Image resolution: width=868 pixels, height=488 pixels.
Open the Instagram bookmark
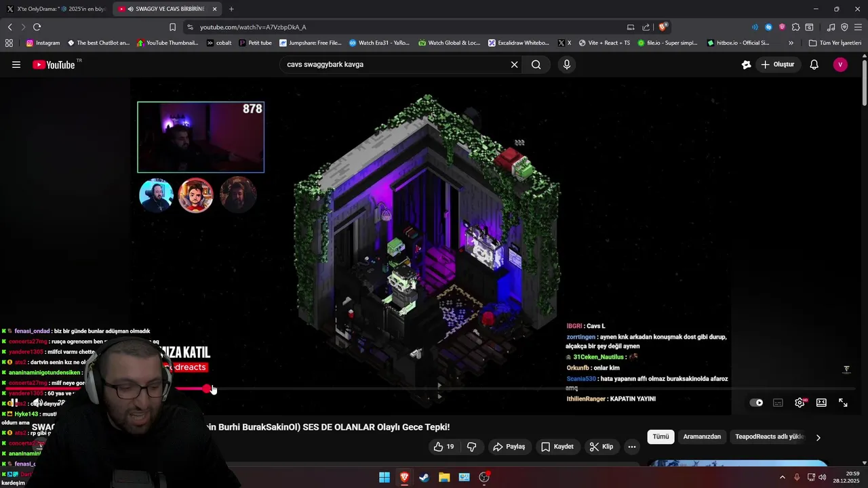(43, 43)
